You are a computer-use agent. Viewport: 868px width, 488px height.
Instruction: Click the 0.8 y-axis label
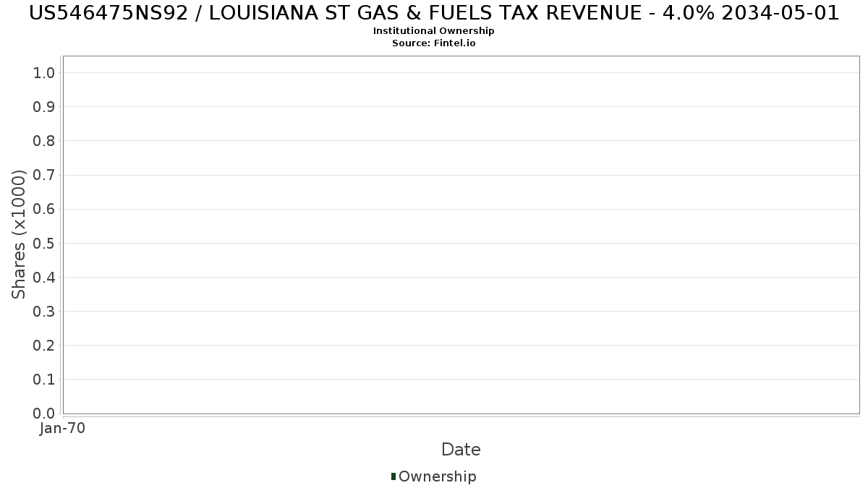click(44, 140)
